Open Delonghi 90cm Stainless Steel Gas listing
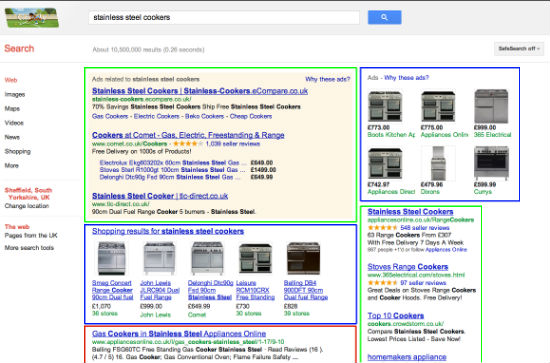The width and height of the screenshot is (550, 363). [170, 177]
